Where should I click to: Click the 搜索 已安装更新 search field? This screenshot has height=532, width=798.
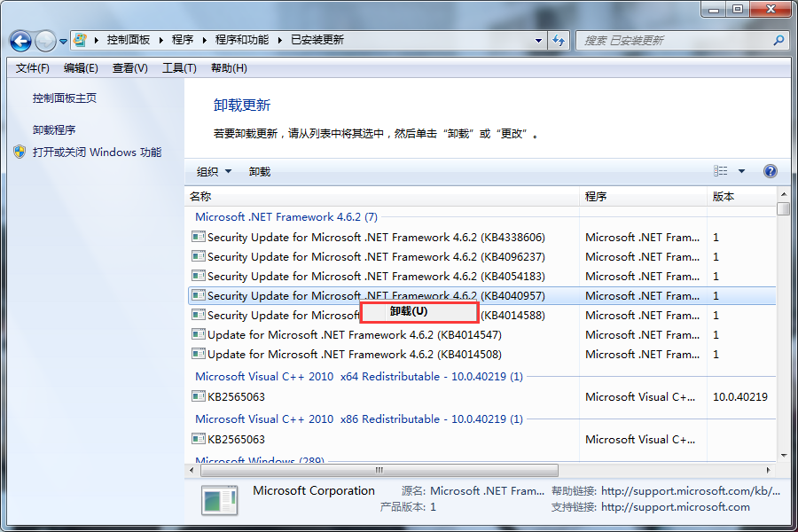[674, 40]
